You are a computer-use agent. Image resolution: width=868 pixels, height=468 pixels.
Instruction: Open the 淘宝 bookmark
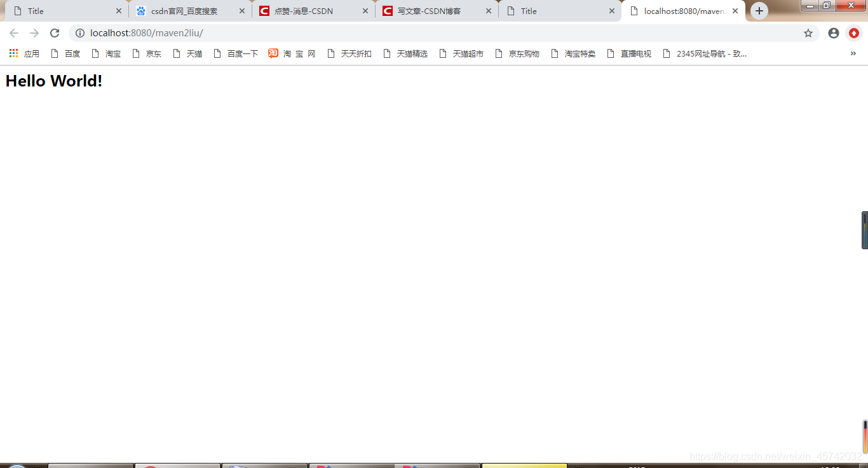106,53
